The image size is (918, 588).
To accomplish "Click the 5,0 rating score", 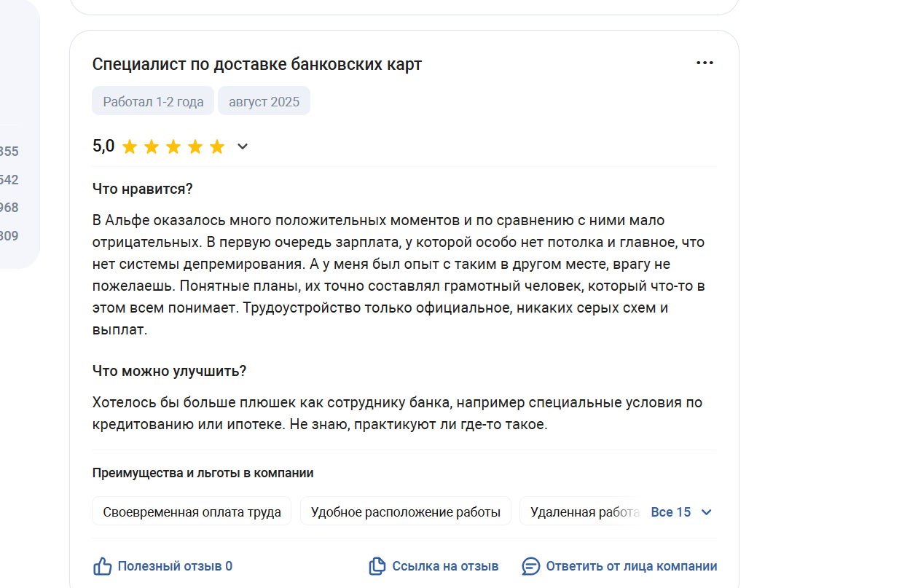I will point(103,146).
